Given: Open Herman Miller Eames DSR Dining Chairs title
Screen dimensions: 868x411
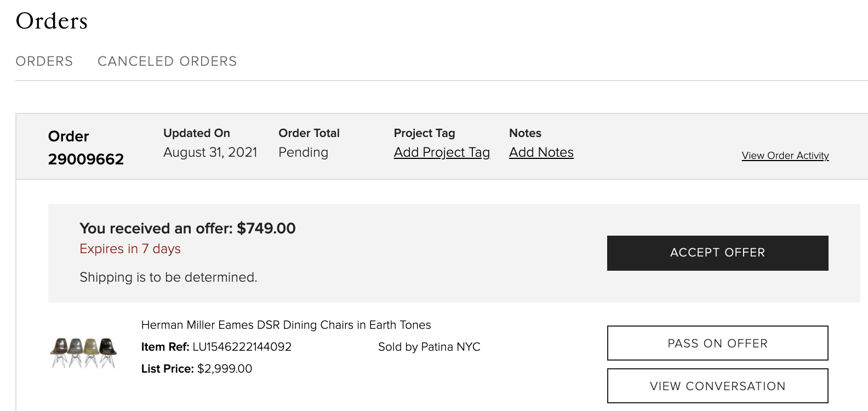Looking at the screenshot, I should tap(286, 325).
